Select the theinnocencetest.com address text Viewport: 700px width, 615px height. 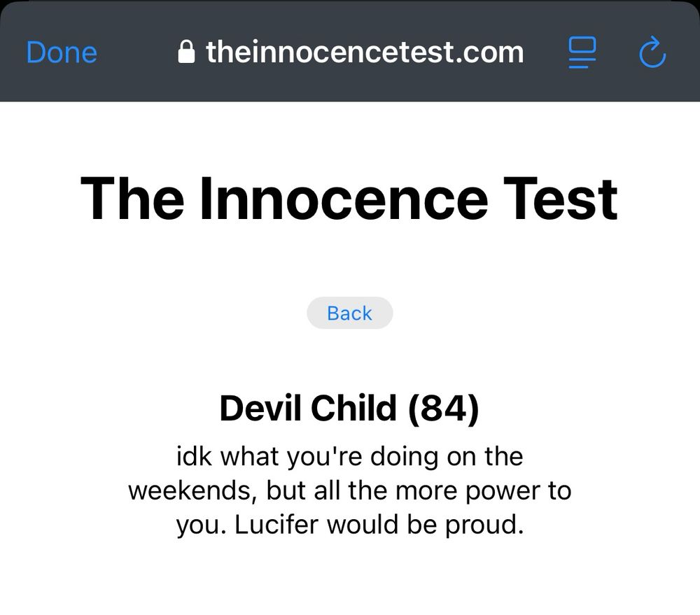coord(365,52)
